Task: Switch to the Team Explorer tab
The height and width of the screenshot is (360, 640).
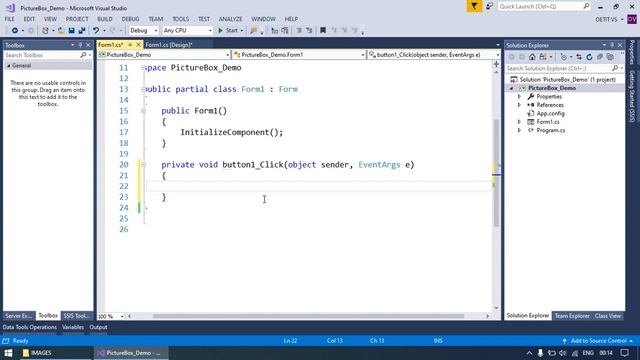Action: [571, 316]
